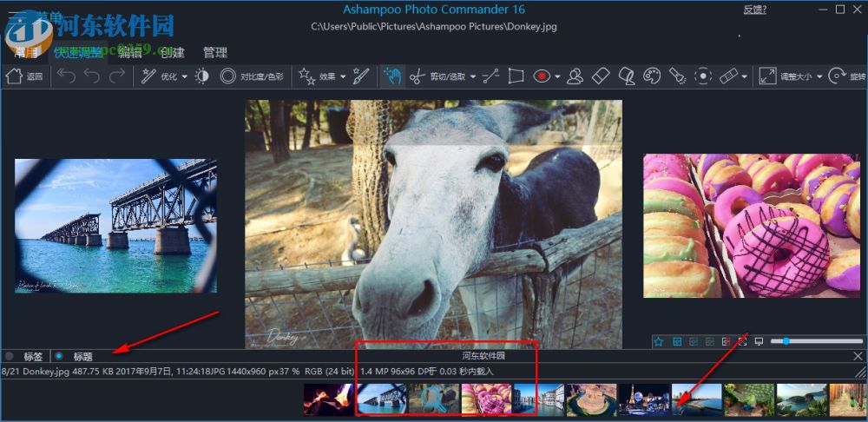Expand the 剪切/选取 dropdown arrow
The height and width of the screenshot is (422, 868).
[x=473, y=76]
